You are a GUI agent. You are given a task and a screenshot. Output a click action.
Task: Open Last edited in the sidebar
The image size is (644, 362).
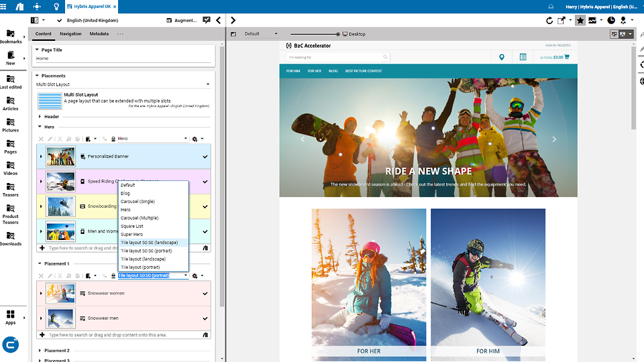coord(11,82)
